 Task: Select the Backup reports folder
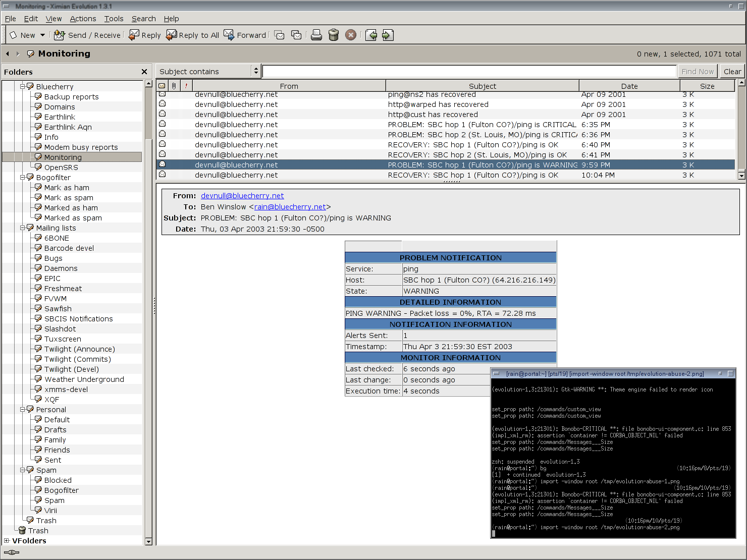pyautogui.click(x=71, y=96)
